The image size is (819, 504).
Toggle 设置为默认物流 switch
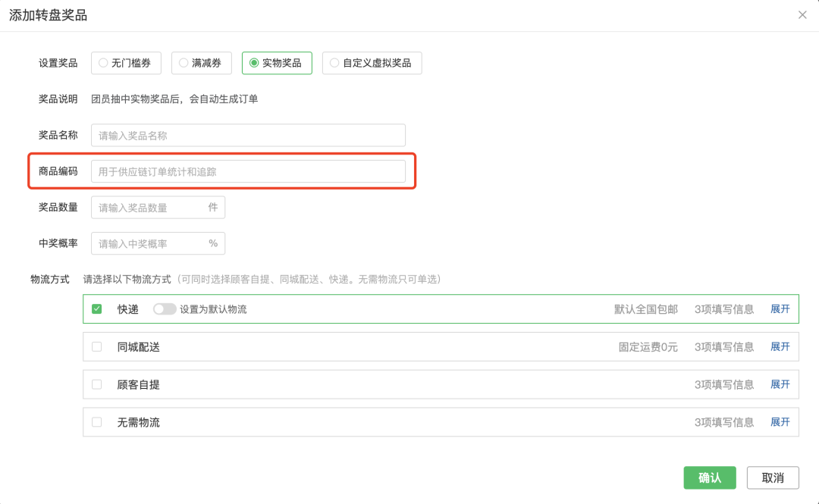tap(165, 309)
